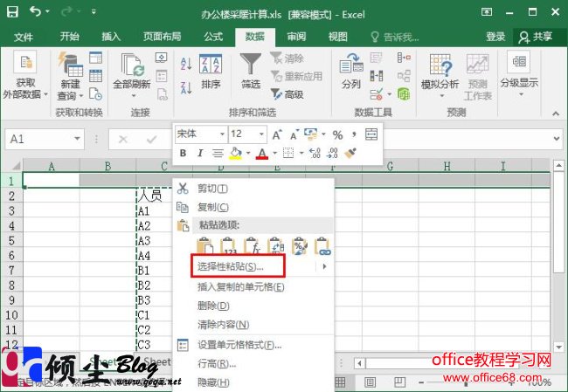
Task: Click the center align icon in mini toolbar
Action: [x=218, y=154]
